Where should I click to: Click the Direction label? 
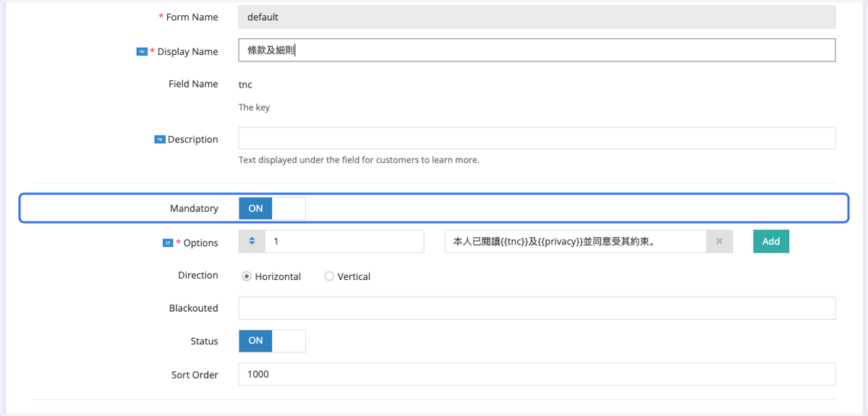(x=198, y=275)
